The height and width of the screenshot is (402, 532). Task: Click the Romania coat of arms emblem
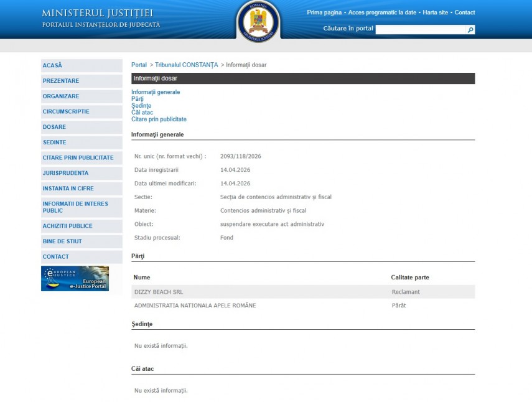(x=258, y=21)
